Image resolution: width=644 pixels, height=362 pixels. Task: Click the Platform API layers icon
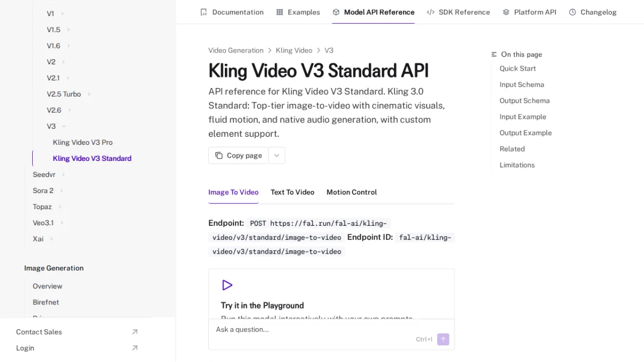click(506, 12)
